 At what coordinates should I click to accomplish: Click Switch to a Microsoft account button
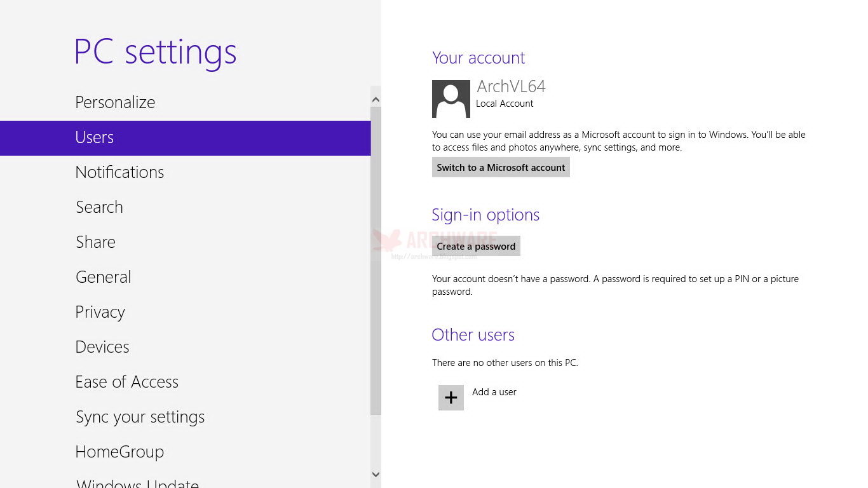[x=501, y=168]
